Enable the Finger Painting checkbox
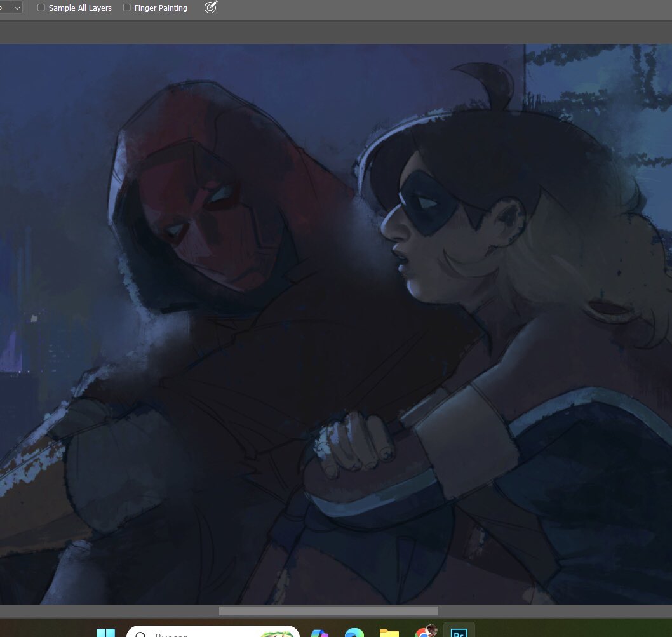The height and width of the screenshot is (637, 672). (127, 8)
